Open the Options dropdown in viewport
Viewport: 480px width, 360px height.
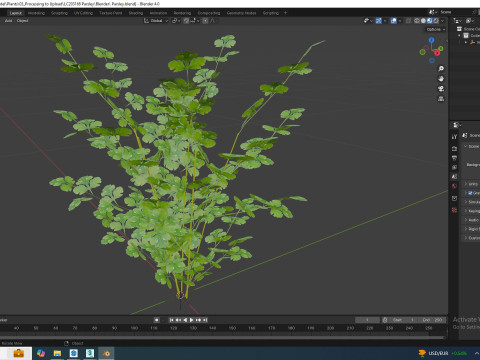pyautogui.click(x=436, y=29)
